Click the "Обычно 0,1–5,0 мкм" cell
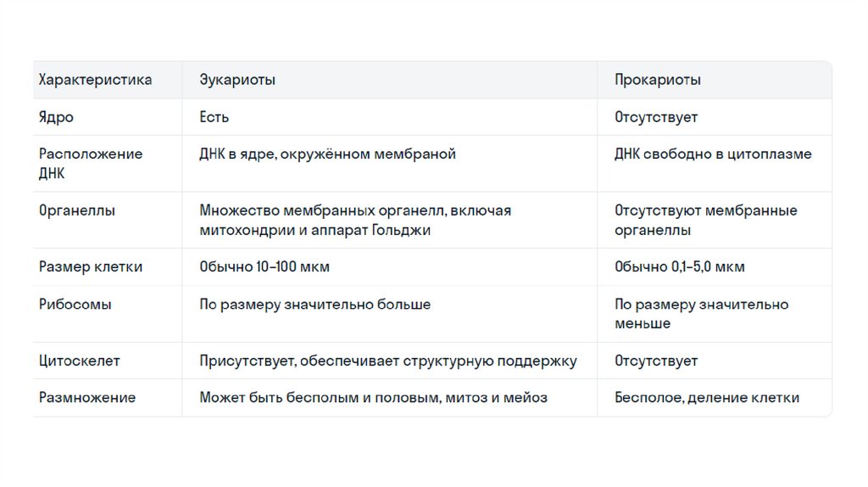 [680, 266]
